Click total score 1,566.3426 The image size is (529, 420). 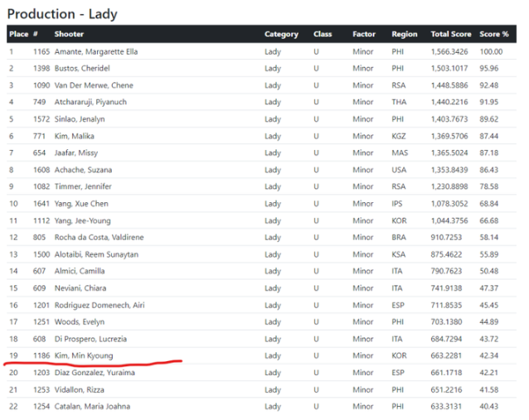pyautogui.click(x=449, y=51)
